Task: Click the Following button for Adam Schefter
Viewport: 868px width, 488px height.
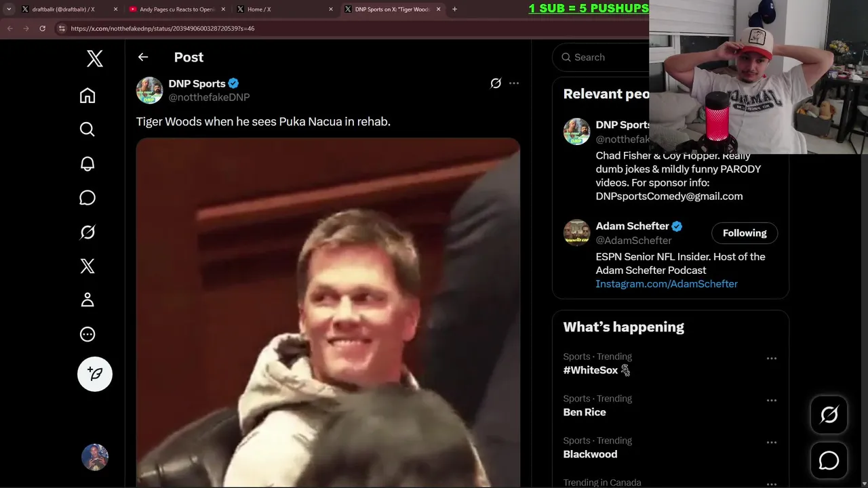Action: pyautogui.click(x=745, y=233)
